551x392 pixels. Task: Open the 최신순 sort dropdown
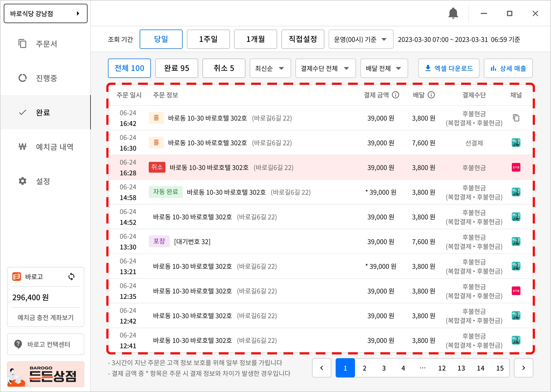(x=270, y=68)
